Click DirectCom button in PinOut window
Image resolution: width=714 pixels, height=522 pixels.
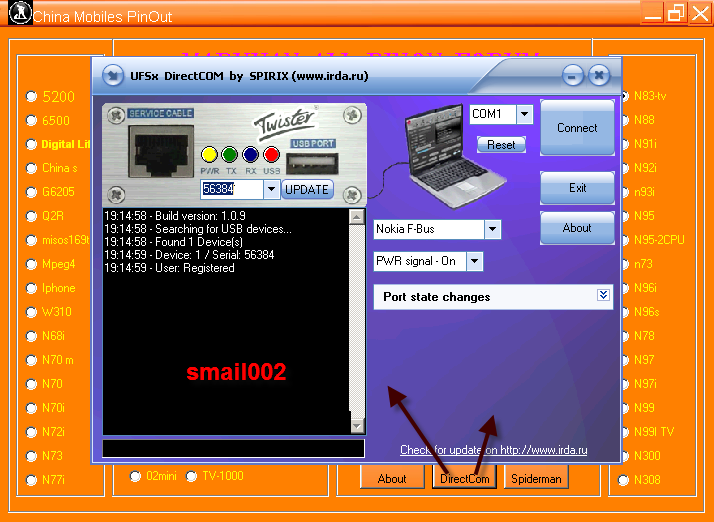click(x=464, y=479)
